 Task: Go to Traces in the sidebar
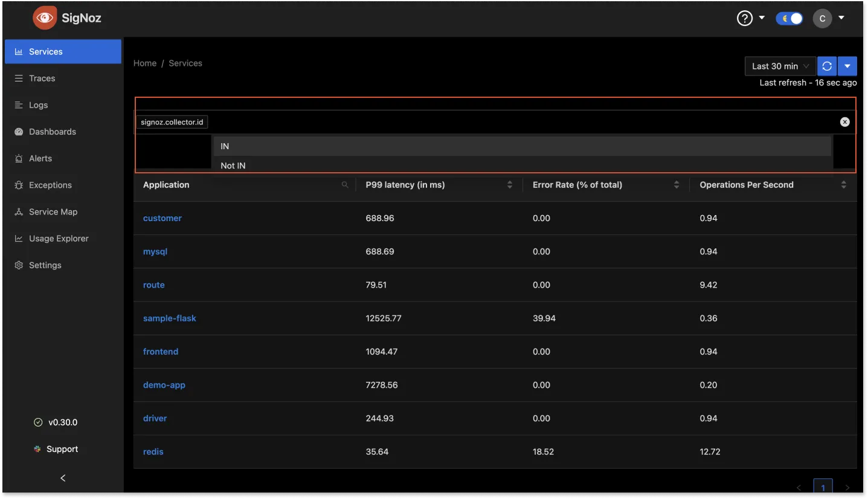pyautogui.click(x=63, y=78)
